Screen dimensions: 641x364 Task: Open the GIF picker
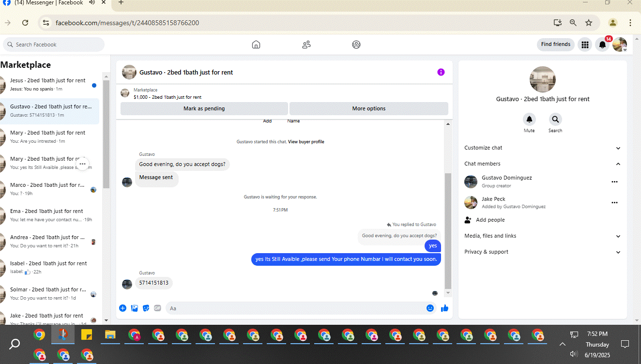(x=157, y=308)
